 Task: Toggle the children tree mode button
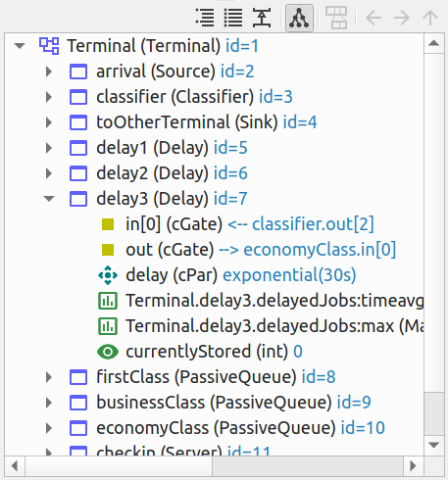coord(299,18)
